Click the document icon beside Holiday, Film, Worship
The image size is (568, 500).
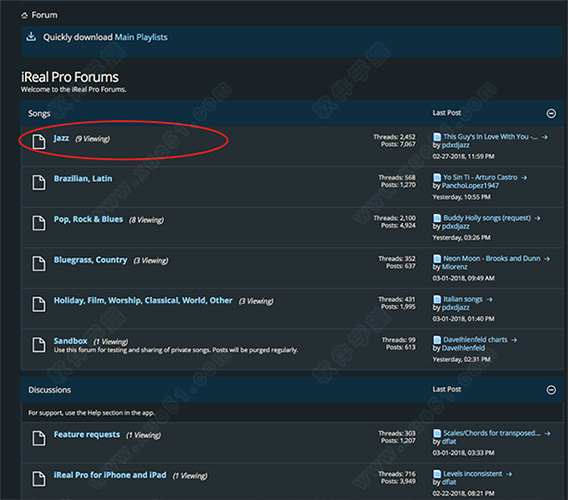tap(39, 304)
